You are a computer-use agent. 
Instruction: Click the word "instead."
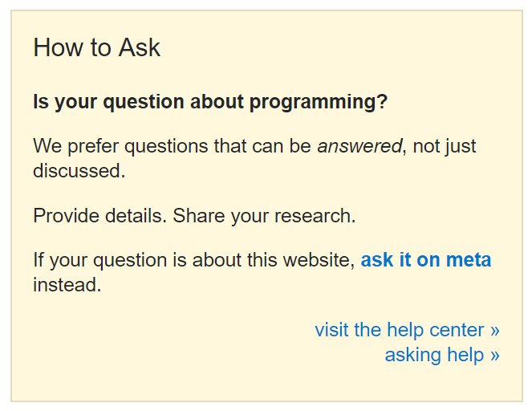tap(67, 284)
